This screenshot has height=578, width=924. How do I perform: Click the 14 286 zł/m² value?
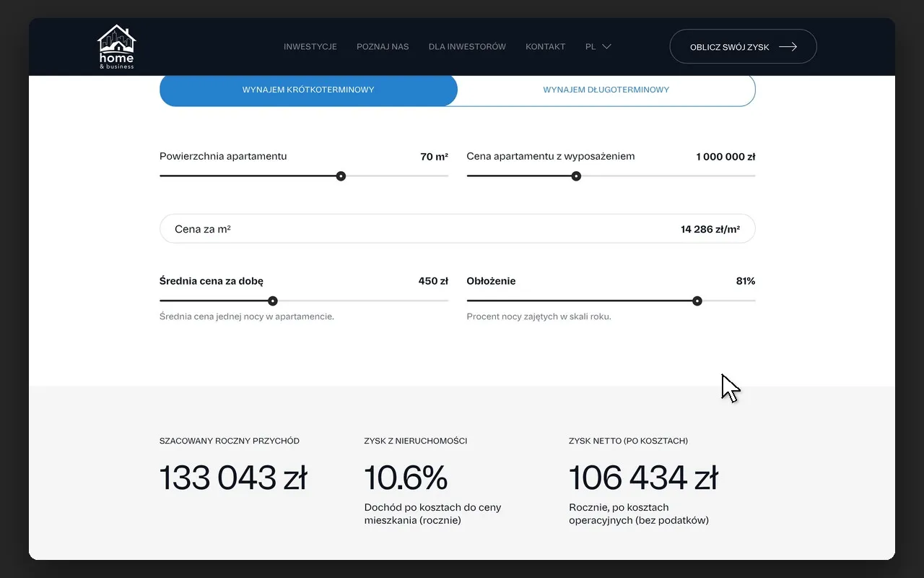(710, 230)
